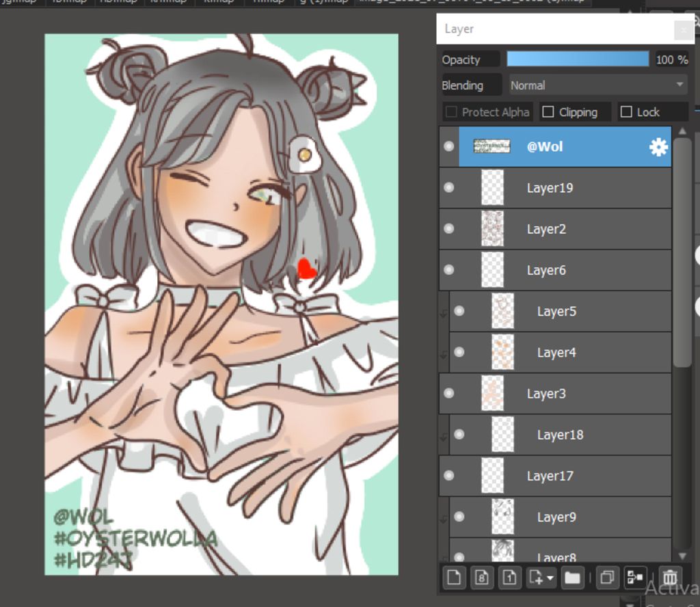Viewport: 700px width, 607px height.
Task: Close the Layer panel
Action: coord(684,30)
